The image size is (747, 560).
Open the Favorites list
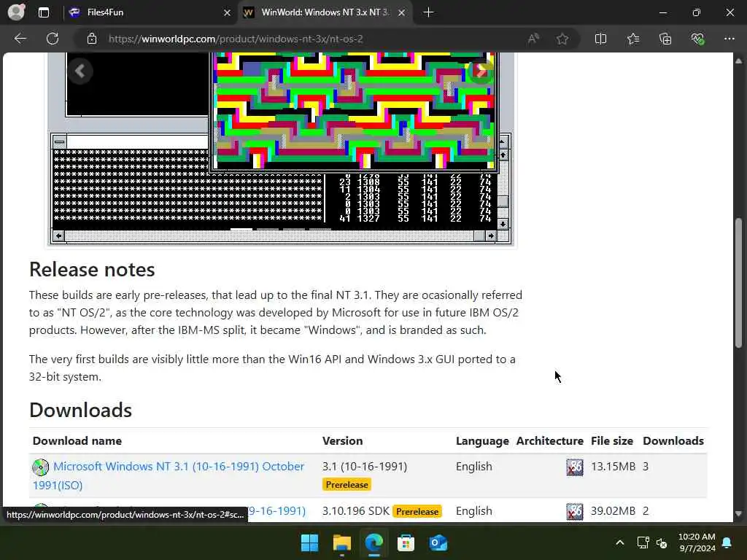pos(633,39)
